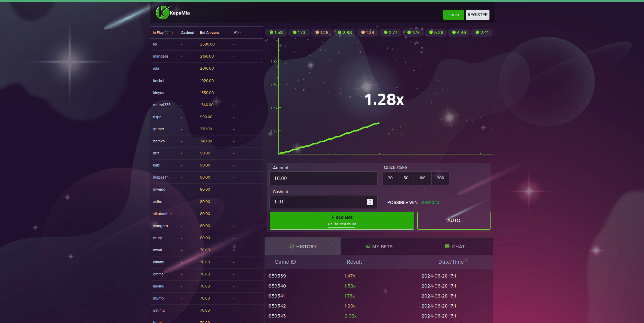Click the info icon on the 1.58 chip
Image resolution: width=644 pixels, height=323 pixels.
tap(271, 32)
